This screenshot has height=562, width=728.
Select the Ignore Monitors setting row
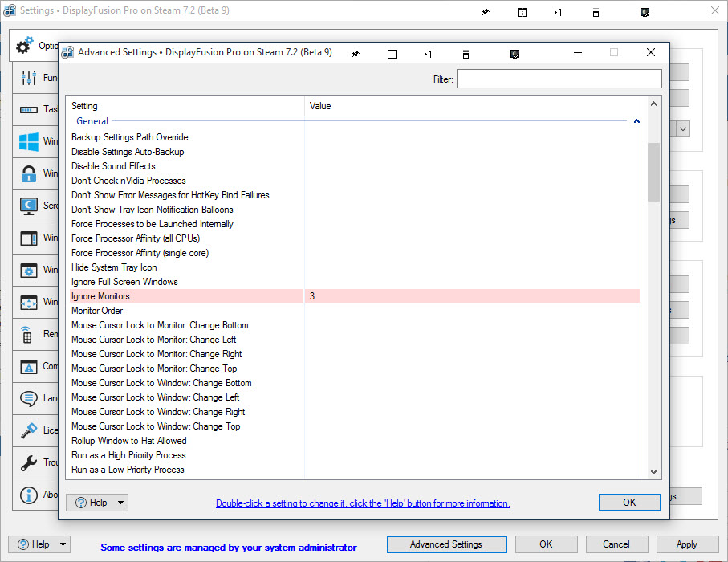(186, 296)
